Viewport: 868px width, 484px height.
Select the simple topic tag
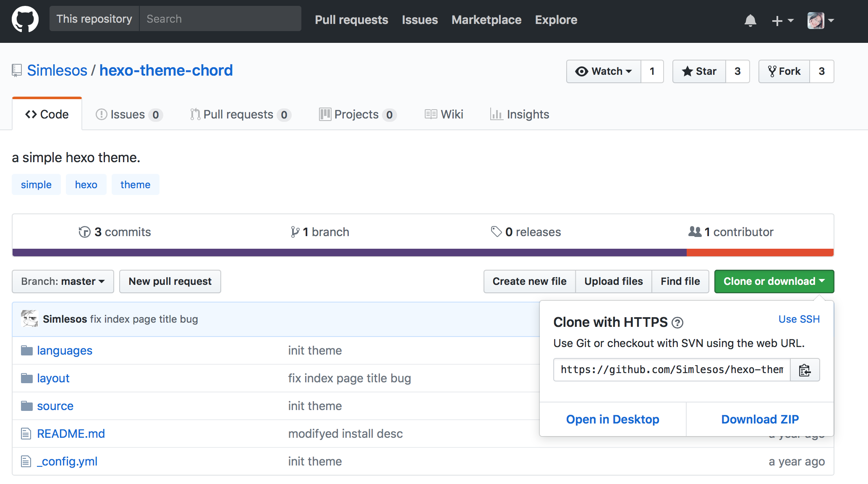coord(36,184)
